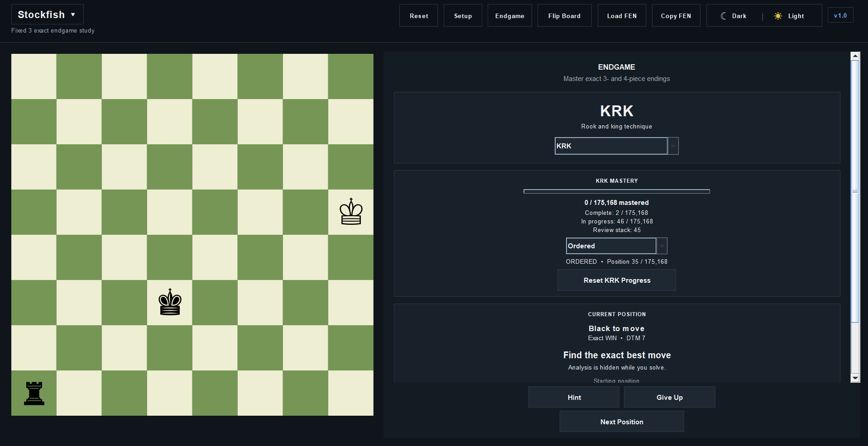Viewport: 868px width, 446px height.
Task: Flip the board orientation
Action: point(564,16)
